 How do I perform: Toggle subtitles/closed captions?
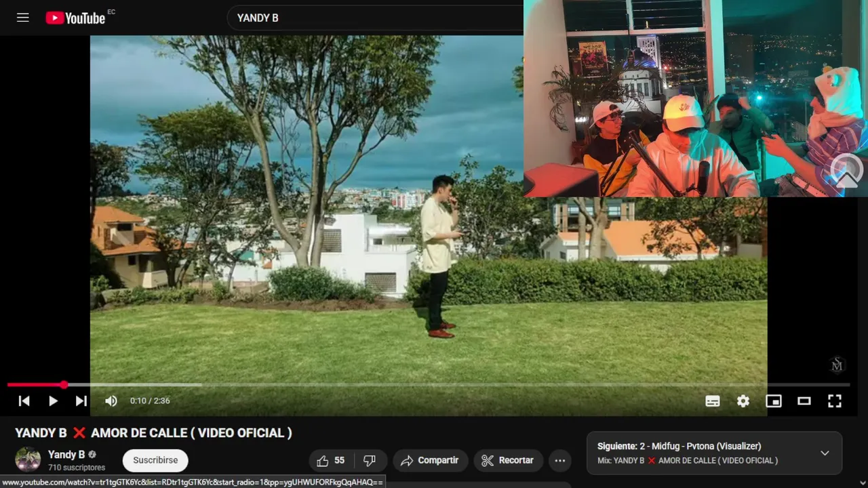click(713, 401)
